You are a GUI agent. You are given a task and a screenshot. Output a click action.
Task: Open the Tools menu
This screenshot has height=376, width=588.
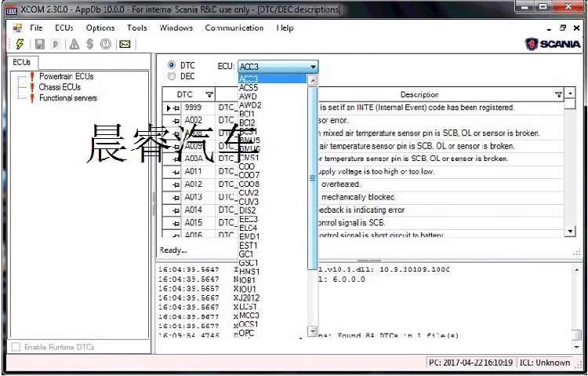[x=137, y=27]
